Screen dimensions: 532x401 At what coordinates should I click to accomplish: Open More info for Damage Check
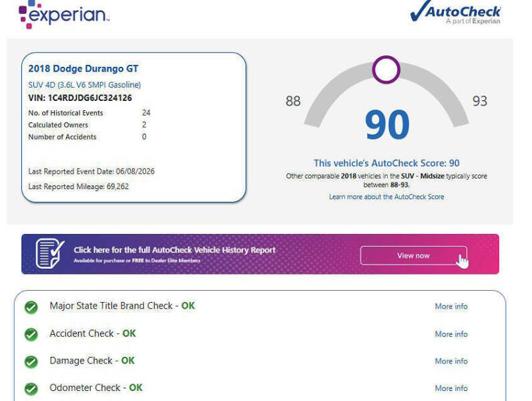[451, 361]
